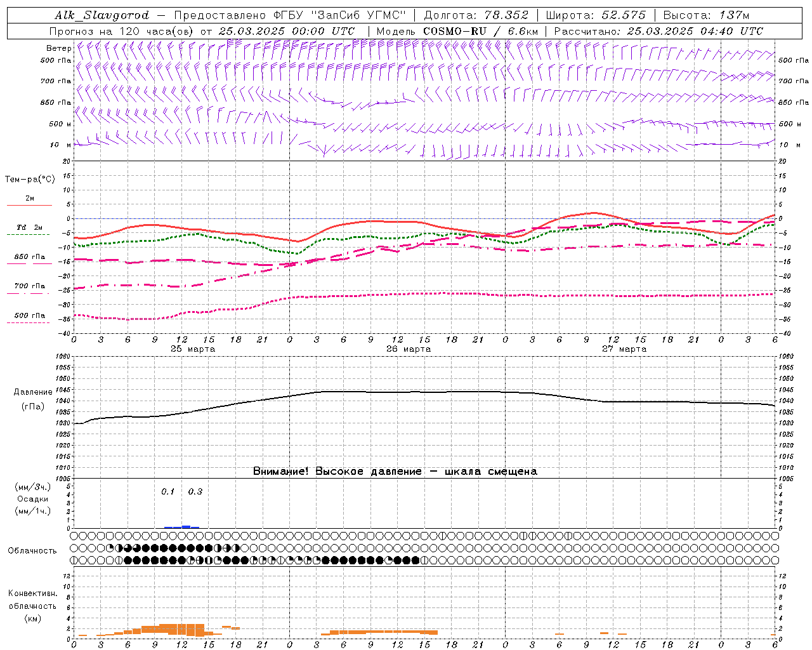Click the forecast header Прогноз на 120 часа(ов)

(122, 31)
